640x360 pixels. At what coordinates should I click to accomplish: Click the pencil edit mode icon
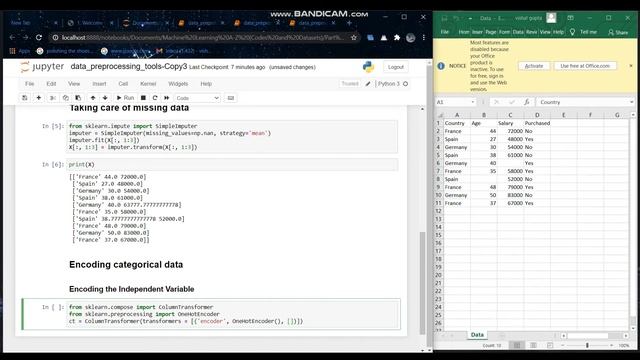(368, 84)
